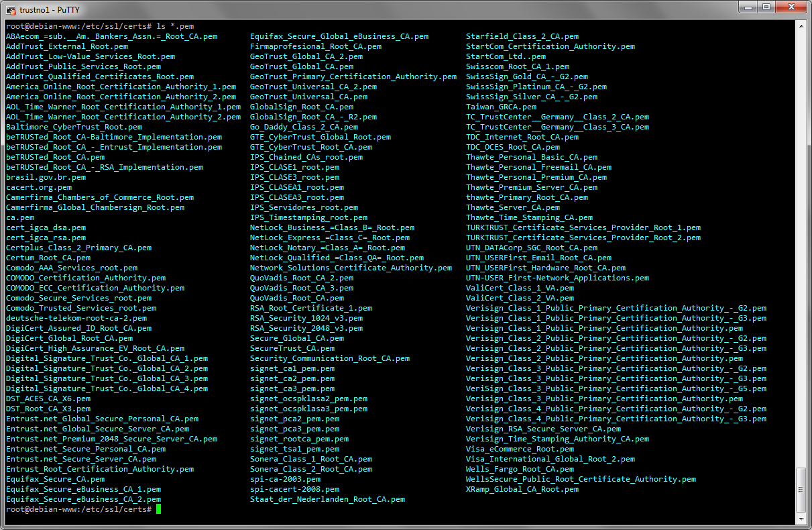The image size is (812, 530).
Task: Select "Thawte_Premium_Server_CA.pem" file name
Action: (x=532, y=187)
